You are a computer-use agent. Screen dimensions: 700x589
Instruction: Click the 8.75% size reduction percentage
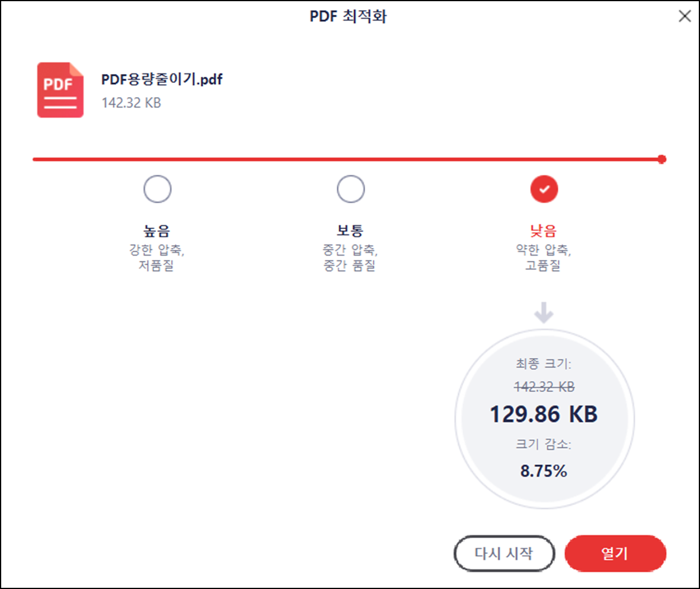(543, 471)
